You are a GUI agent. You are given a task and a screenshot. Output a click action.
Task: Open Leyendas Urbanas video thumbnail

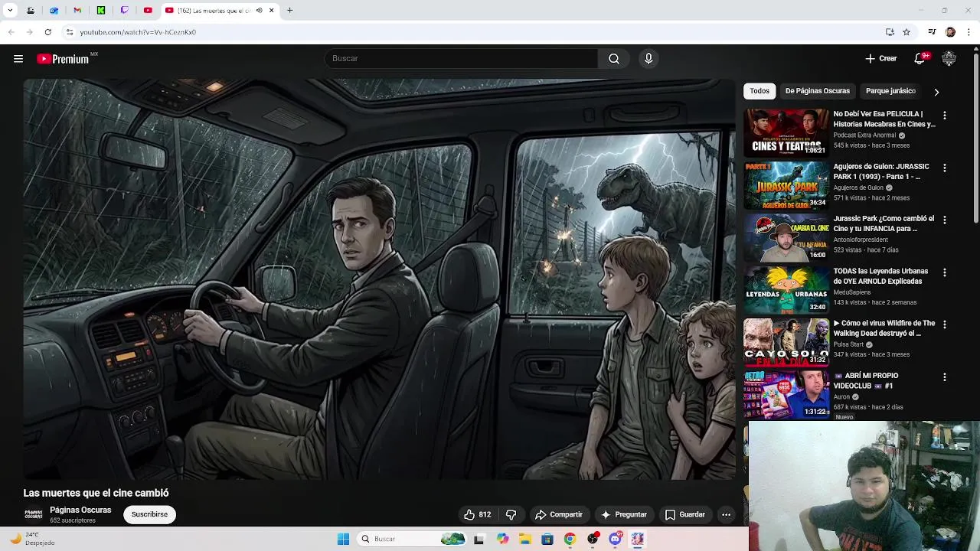(x=786, y=289)
